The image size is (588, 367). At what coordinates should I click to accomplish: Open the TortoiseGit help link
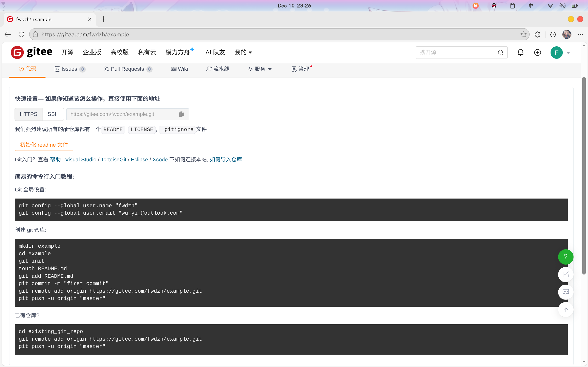click(114, 160)
